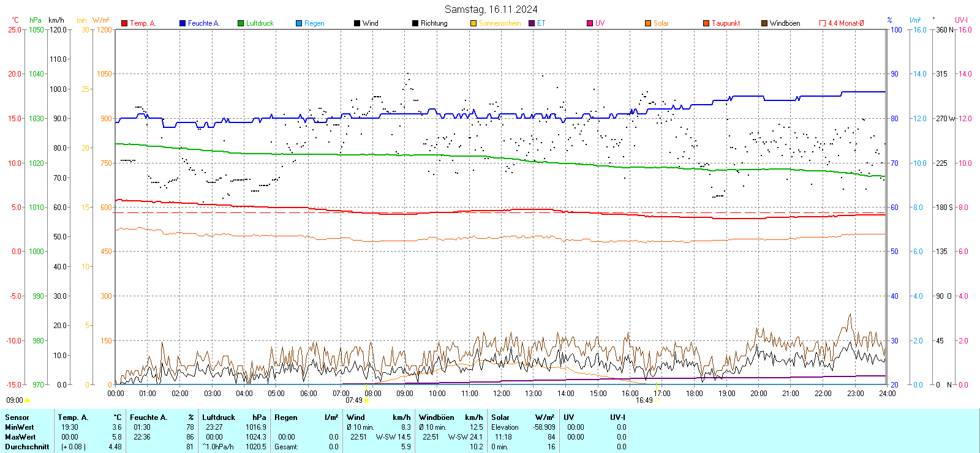The image size is (980, 453).
Task: Toggle the black Richtung legend box
Action: 415,23
